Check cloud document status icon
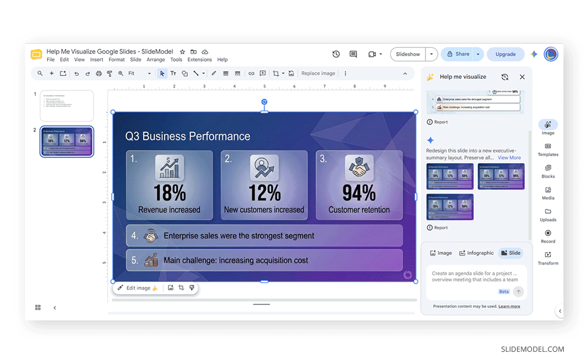Image resolution: width=588 pixels, height=364 pixels. point(205,51)
